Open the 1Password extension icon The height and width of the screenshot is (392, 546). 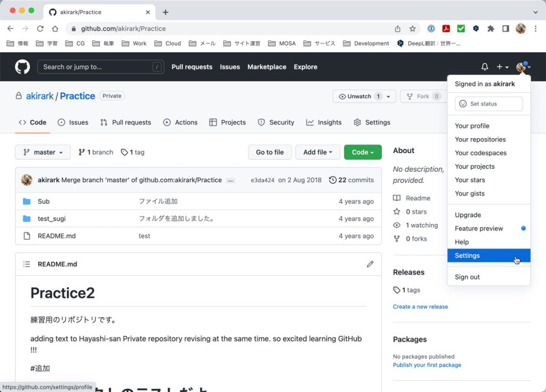[x=431, y=29]
